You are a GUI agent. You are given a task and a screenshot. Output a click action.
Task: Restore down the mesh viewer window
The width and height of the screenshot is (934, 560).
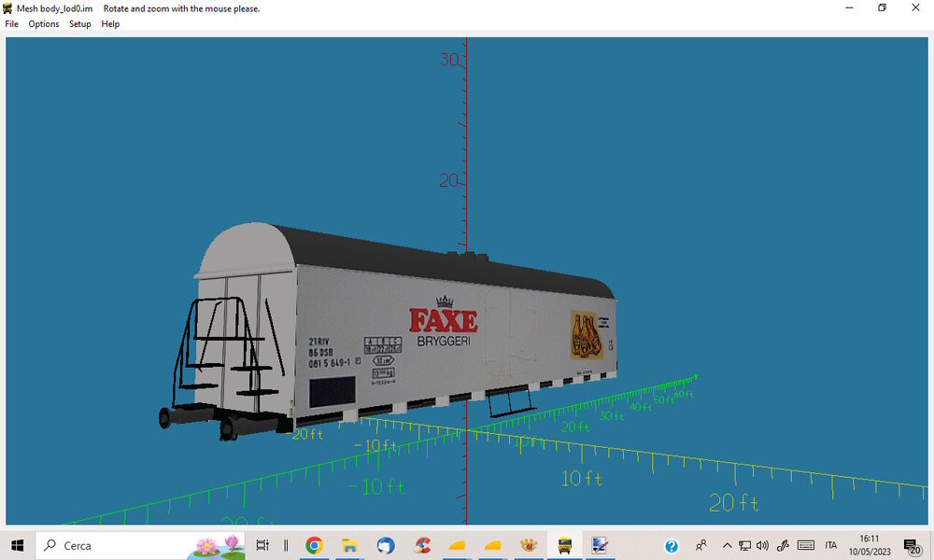tap(883, 7)
